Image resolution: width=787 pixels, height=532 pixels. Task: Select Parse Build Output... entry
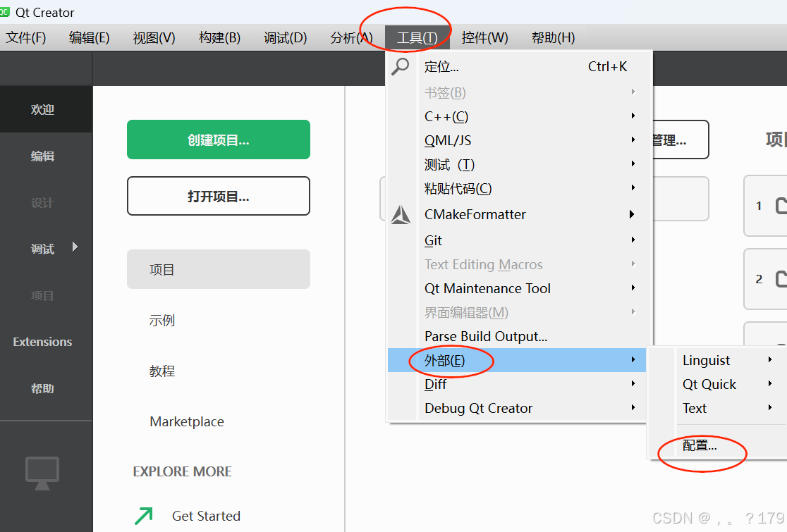point(520,336)
